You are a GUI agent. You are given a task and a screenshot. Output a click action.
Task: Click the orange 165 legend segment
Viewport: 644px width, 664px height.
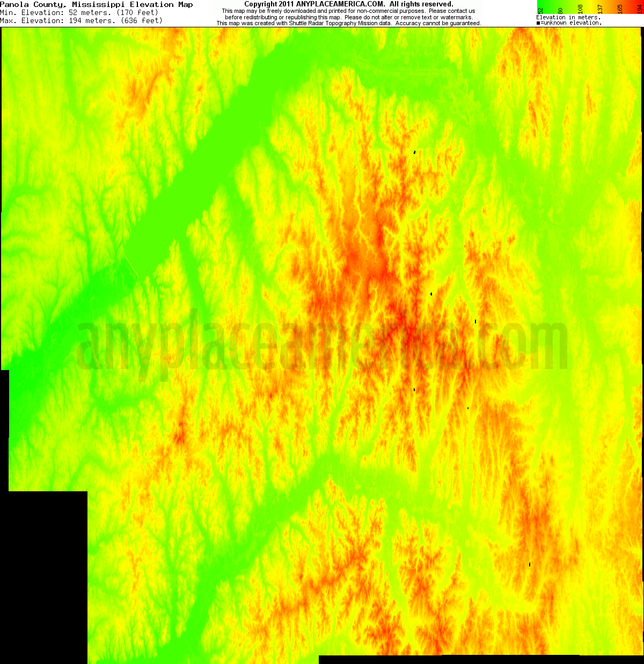(620, 6)
